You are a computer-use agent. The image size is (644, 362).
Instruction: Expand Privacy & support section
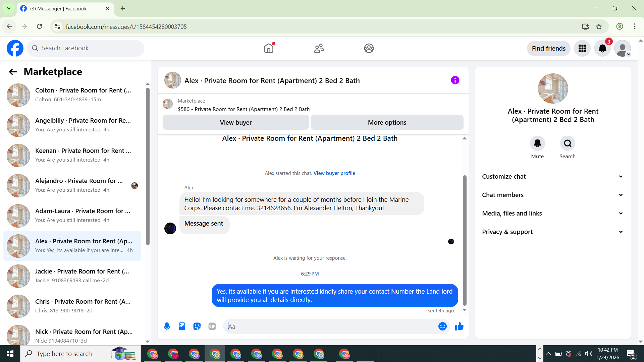[553, 232]
